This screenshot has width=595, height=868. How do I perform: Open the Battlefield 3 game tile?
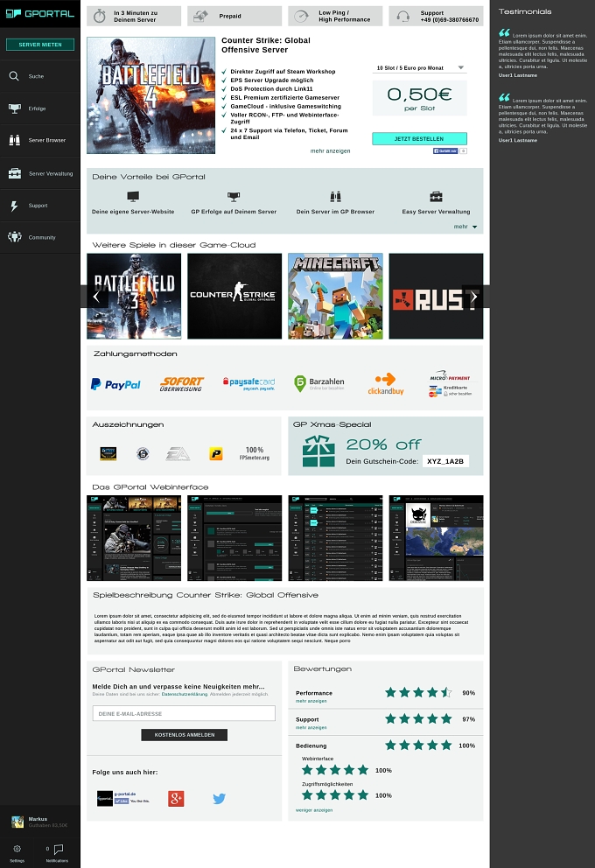(x=134, y=296)
